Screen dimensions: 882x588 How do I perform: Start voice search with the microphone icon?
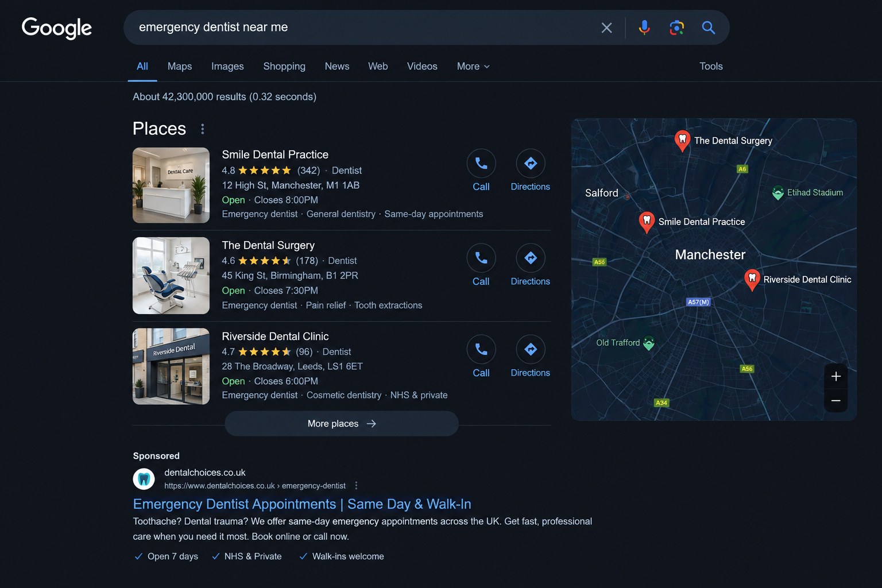pyautogui.click(x=644, y=28)
